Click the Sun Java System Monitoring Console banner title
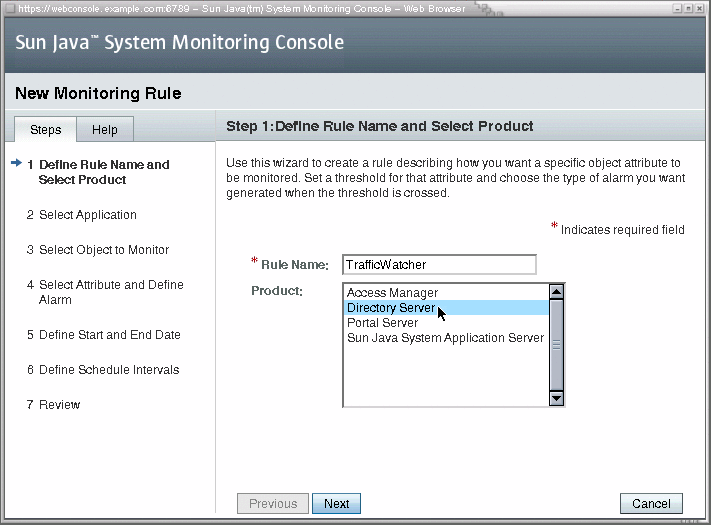This screenshot has width=711, height=525. click(180, 43)
